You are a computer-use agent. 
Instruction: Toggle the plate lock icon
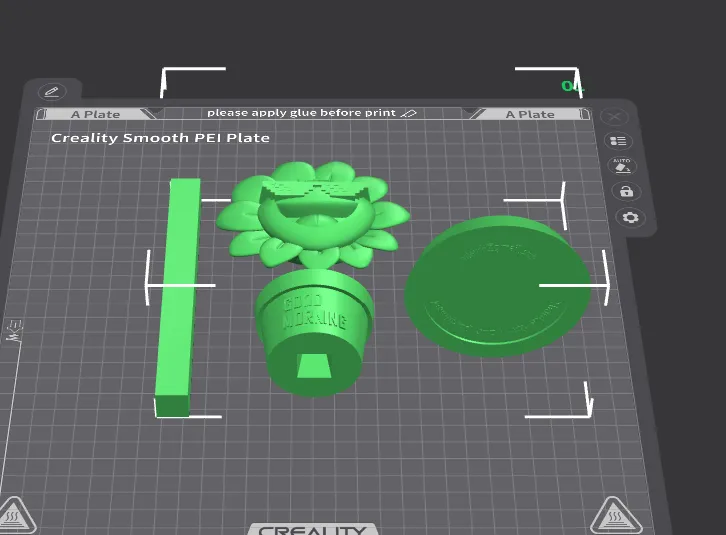pos(626,191)
